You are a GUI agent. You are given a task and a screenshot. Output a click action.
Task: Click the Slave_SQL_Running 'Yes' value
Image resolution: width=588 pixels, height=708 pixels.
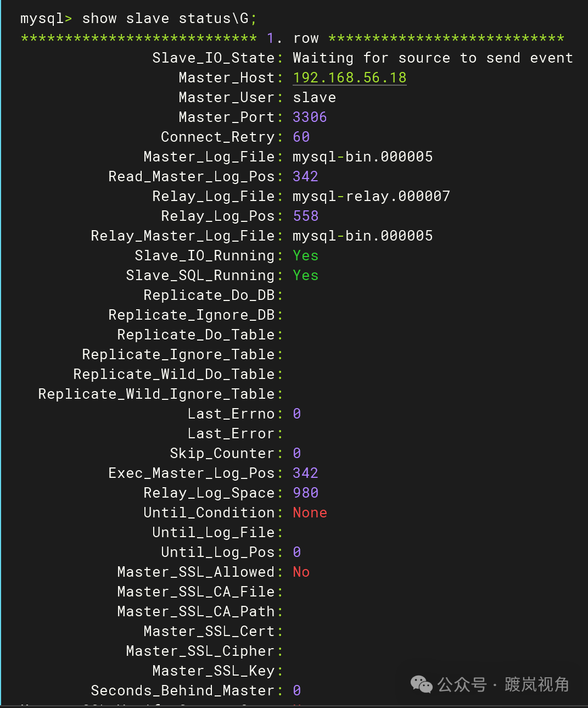[305, 275]
